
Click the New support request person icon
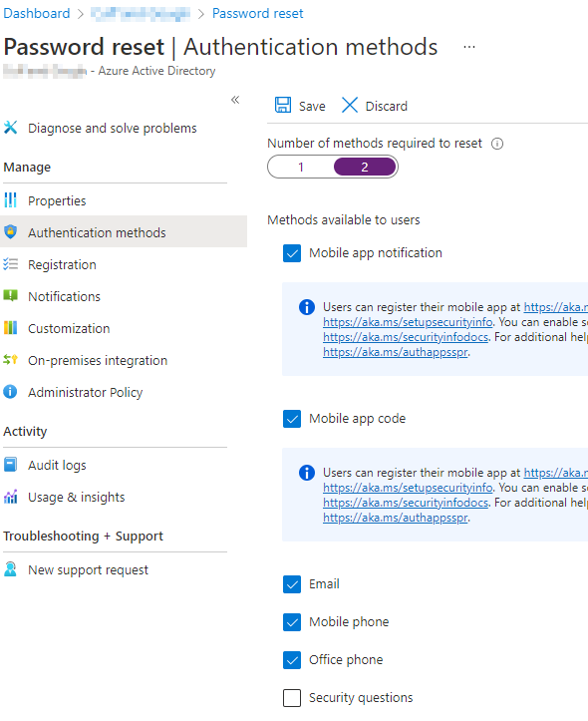10,569
